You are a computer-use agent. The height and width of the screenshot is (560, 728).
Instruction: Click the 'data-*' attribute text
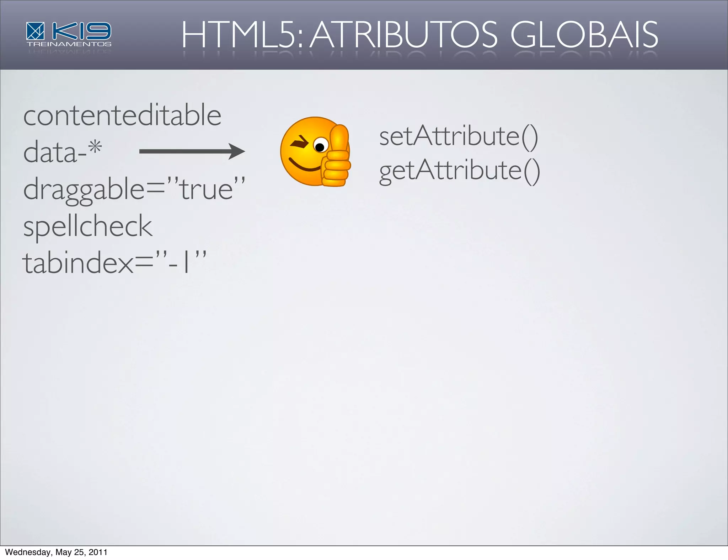[63, 151]
